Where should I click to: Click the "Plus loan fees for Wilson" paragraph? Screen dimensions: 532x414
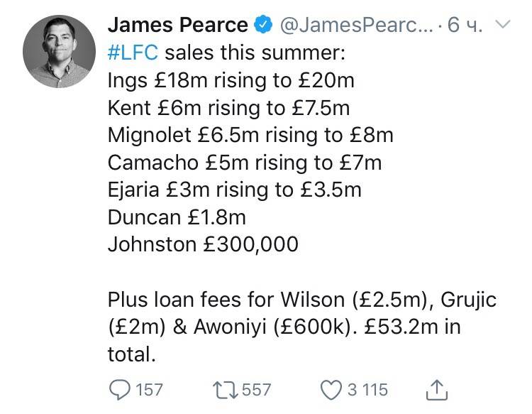click(301, 326)
